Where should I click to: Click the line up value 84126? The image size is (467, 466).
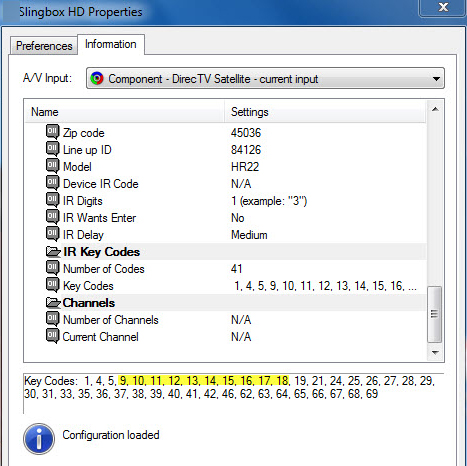point(246,150)
